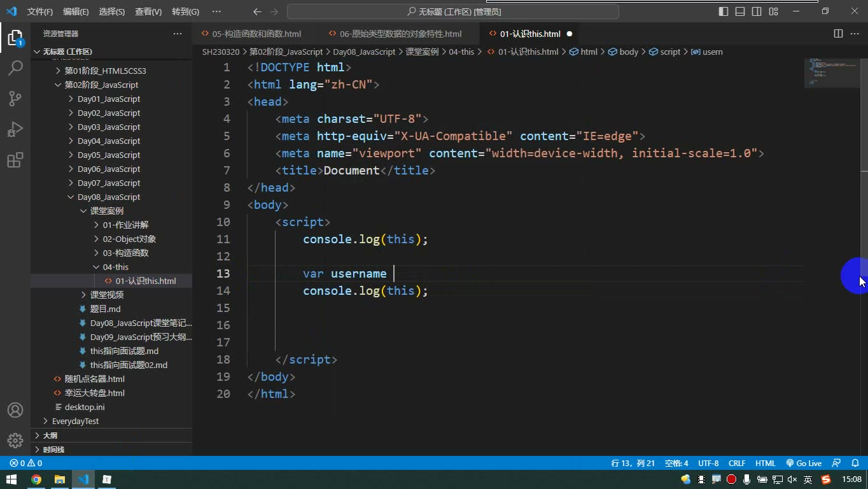Change language mode HTML in status bar
The width and height of the screenshot is (868, 489).
pyautogui.click(x=766, y=464)
